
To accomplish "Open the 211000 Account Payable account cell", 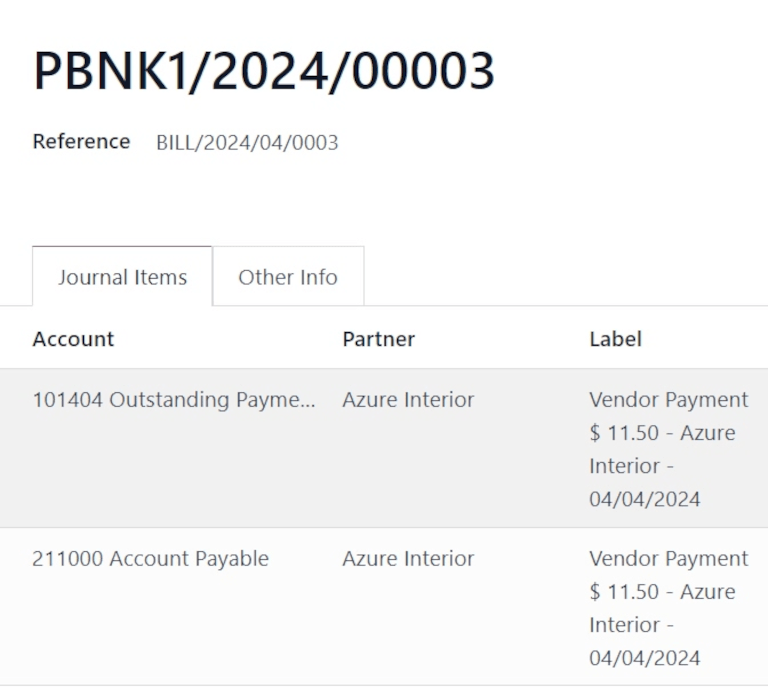I will [x=150, y=559].
